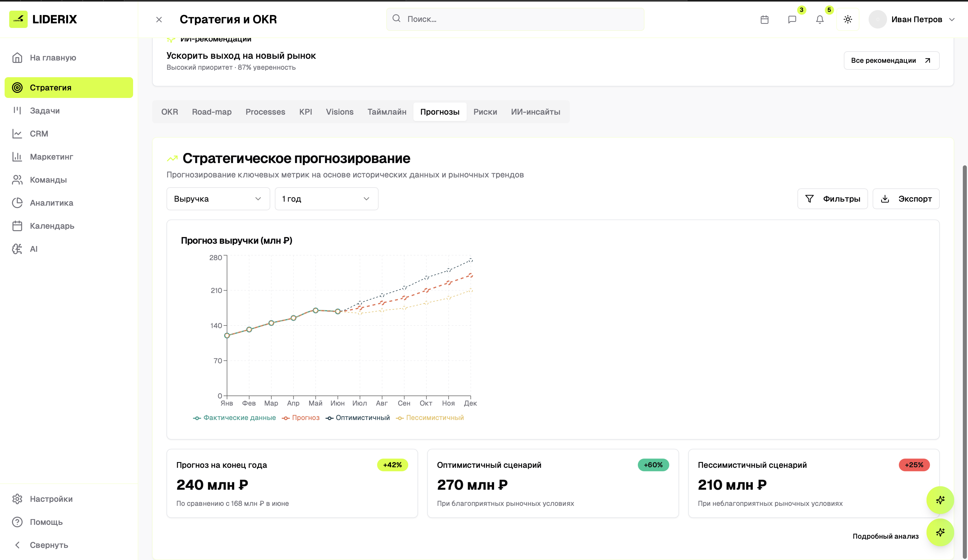Toggle the Пессимистичный legend series
The image size is (968, 560).
pos(430,417)
